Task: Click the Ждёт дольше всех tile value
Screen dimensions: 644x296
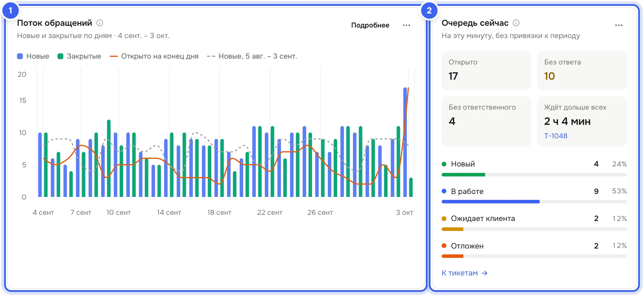Action: tap(567, 121)
